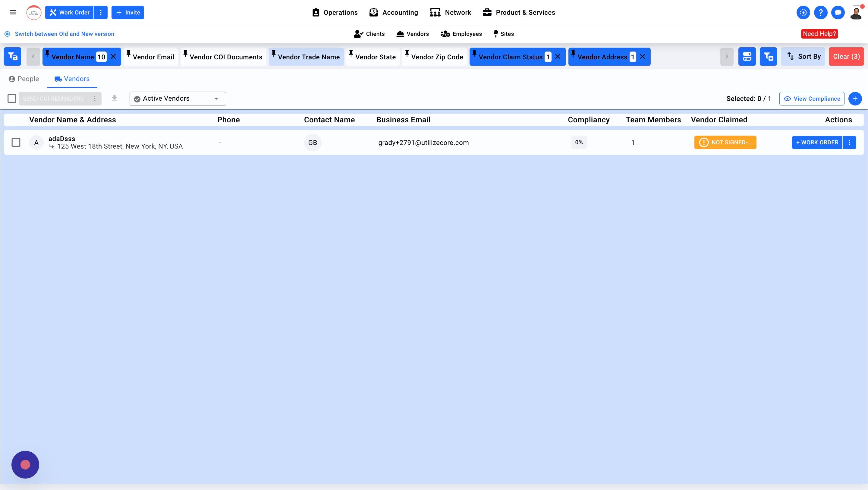Open the Active Vendors dropdown
Image resolution: width=868 pixels, height=490 pixels.
click(x=178, y=99)
